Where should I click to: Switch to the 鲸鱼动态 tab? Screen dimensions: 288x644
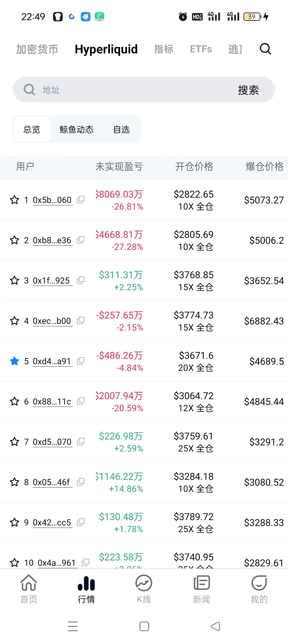coord(77,129)
